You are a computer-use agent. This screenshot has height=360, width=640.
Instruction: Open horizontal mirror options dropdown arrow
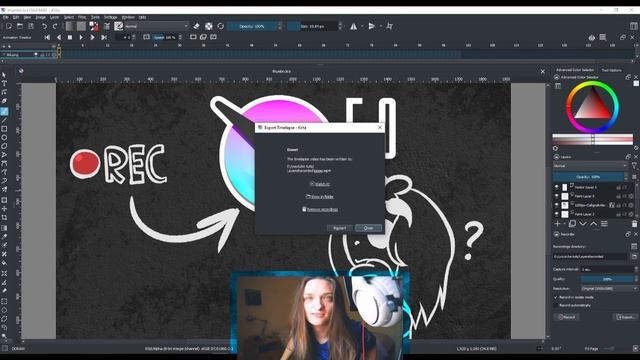[x=362, y=26]
